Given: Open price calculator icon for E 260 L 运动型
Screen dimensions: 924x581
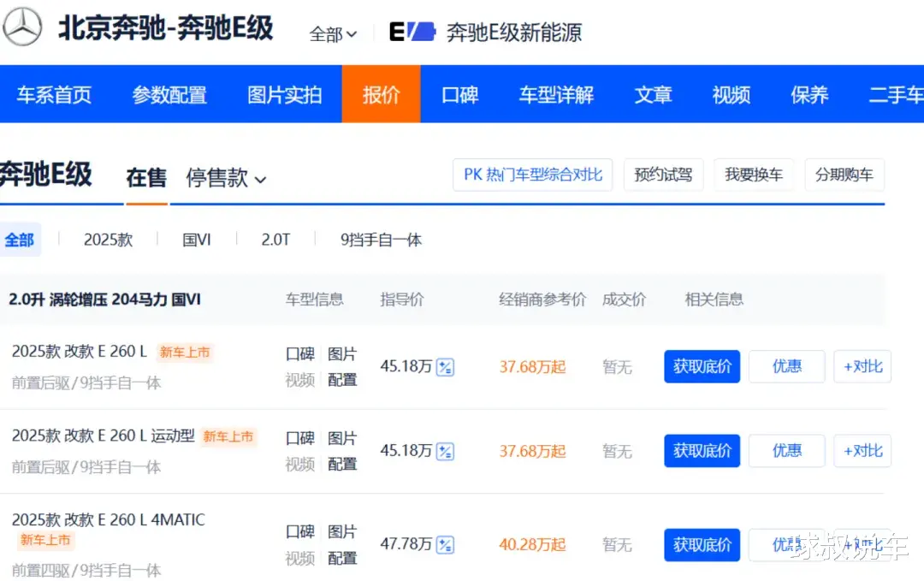Looking at the screenshot, I should click(x=445, y=451).
